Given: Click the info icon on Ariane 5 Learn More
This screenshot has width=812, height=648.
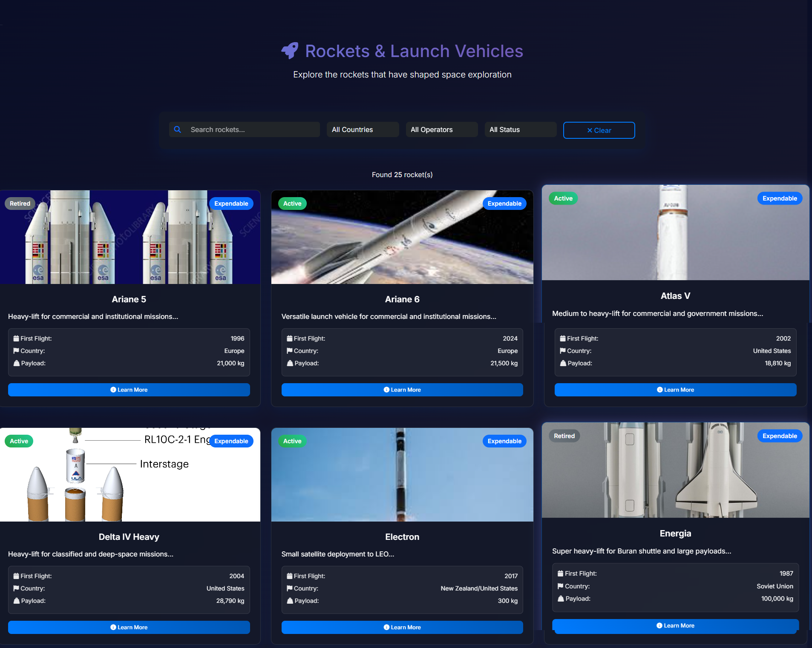Looking at the screenshot, I should point(113,390).
